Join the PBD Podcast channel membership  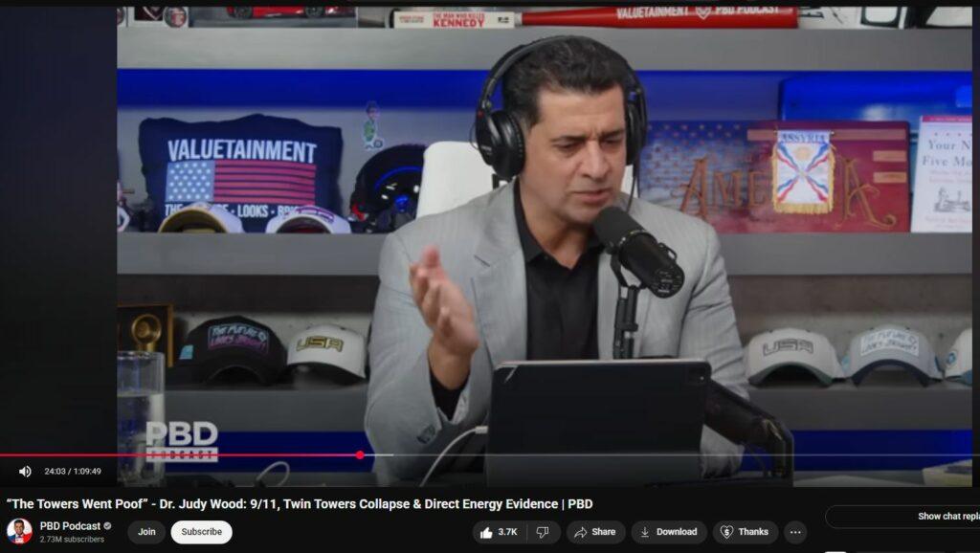click(146, 532)
